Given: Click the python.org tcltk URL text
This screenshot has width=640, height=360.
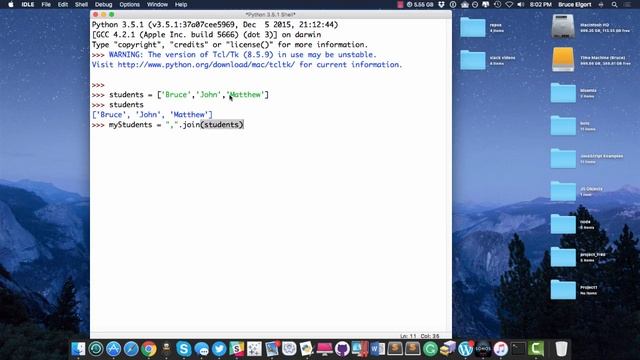Looking at the screenshot, I should (206, 64).
